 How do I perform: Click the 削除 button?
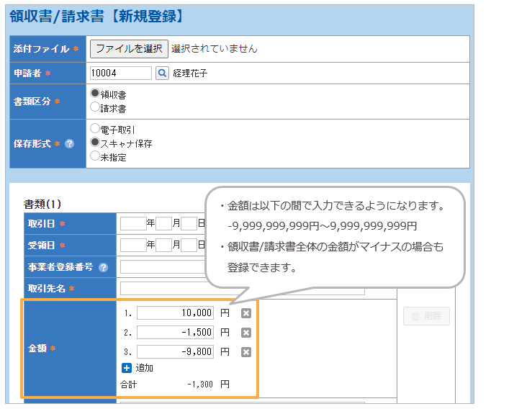click(x=426, y=315)
